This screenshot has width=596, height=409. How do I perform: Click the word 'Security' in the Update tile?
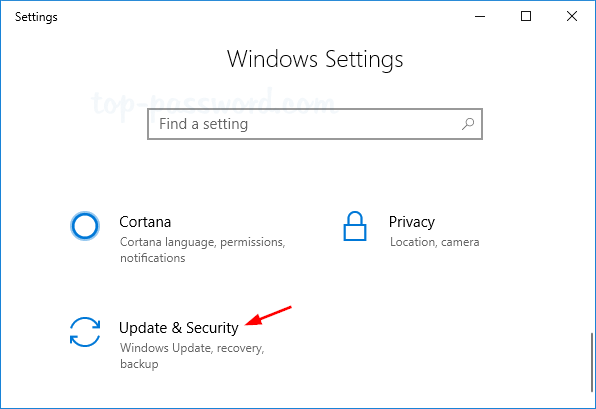click(212, 328)
